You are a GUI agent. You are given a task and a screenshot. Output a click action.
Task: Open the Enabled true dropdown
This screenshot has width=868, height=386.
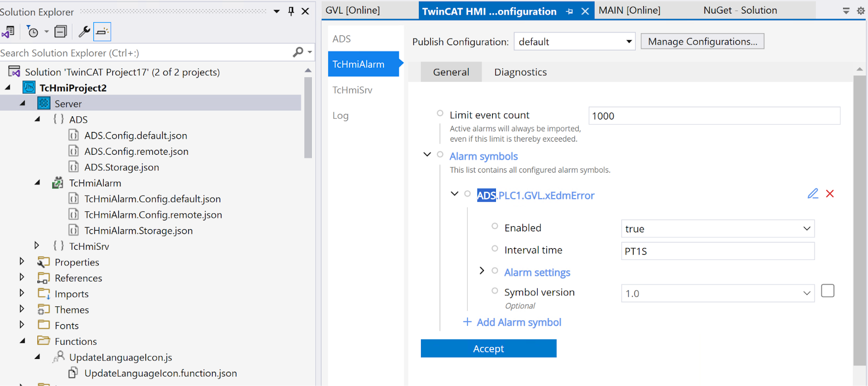[x=718, y=229]
